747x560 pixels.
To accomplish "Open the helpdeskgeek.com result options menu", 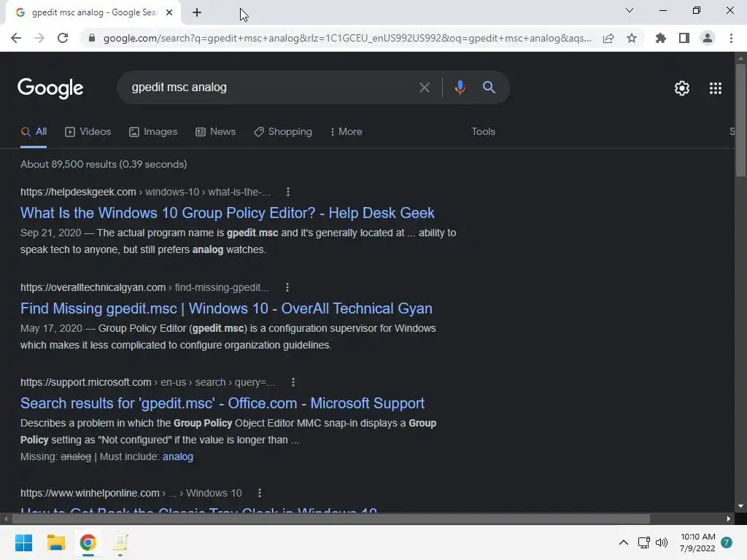I will pos(287,192).
